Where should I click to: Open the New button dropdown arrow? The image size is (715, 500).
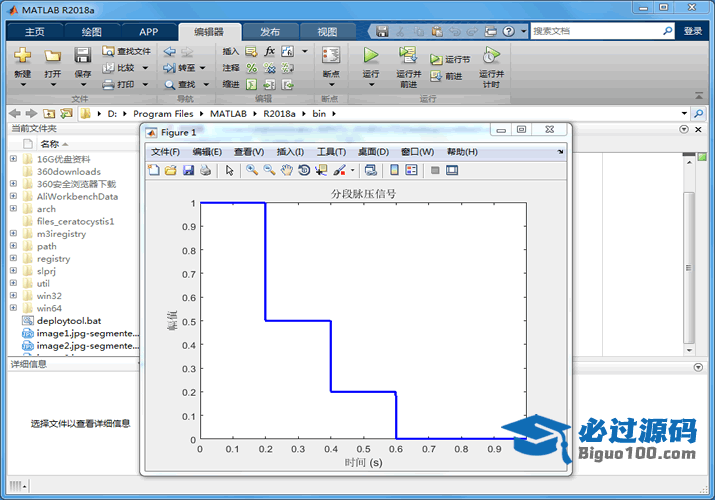pyautogui.click(x=23, y=85)
